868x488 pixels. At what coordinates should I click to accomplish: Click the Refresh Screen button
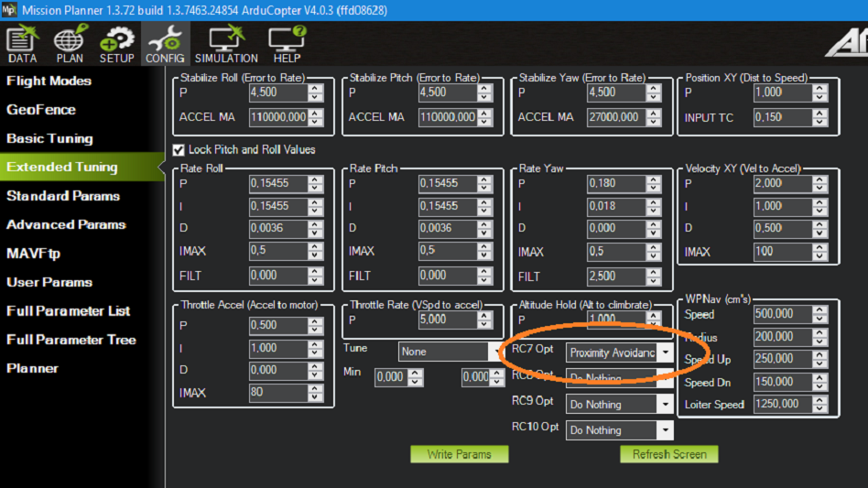(669, 454)
